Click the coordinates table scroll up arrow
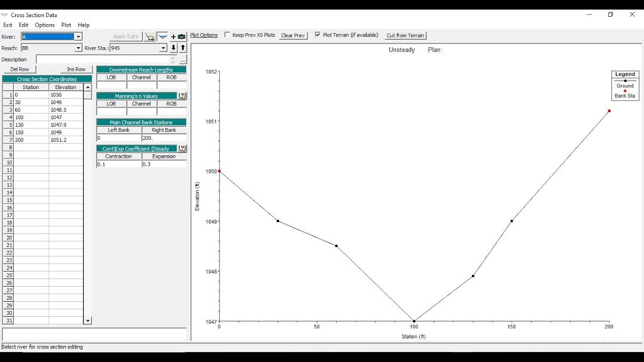This screenshot has height=362, width=644. 88,87
